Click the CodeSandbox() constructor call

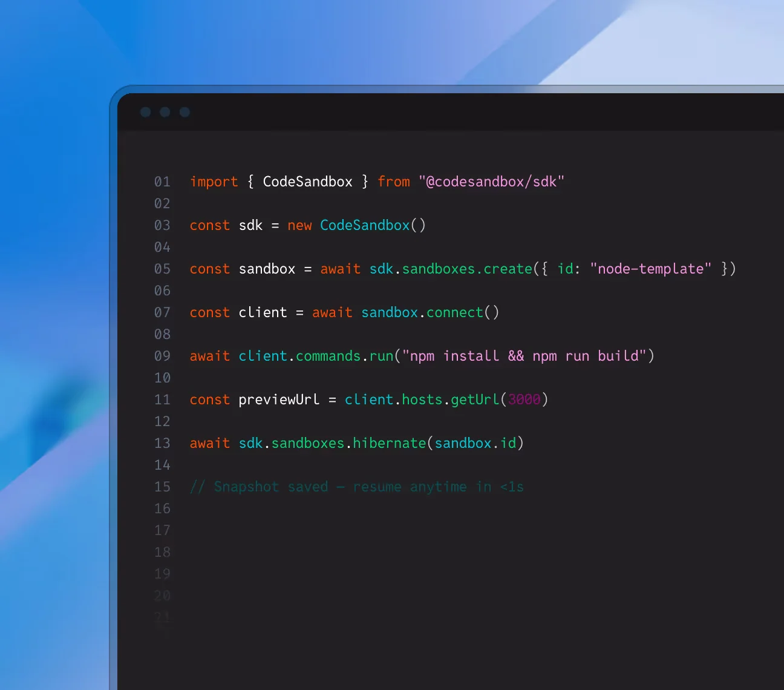tap(373, 225)
